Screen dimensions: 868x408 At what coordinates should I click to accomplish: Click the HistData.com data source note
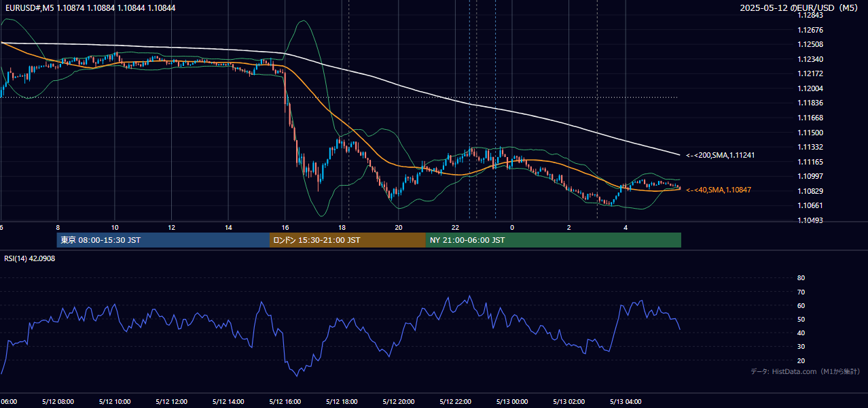coord(806,371)
